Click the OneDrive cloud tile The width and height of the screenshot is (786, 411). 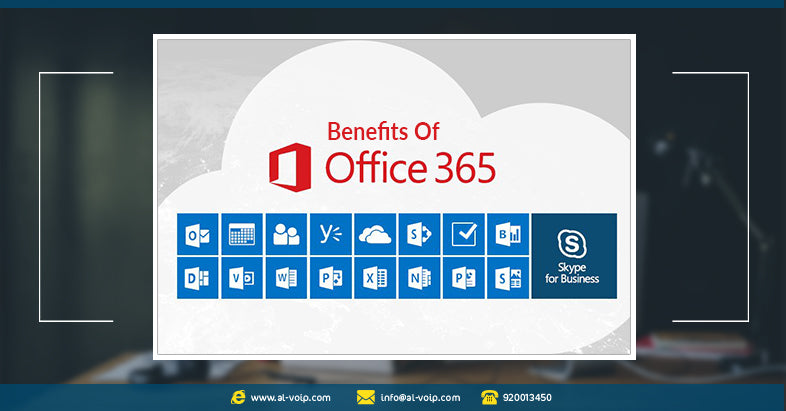(x=374, y=234)
